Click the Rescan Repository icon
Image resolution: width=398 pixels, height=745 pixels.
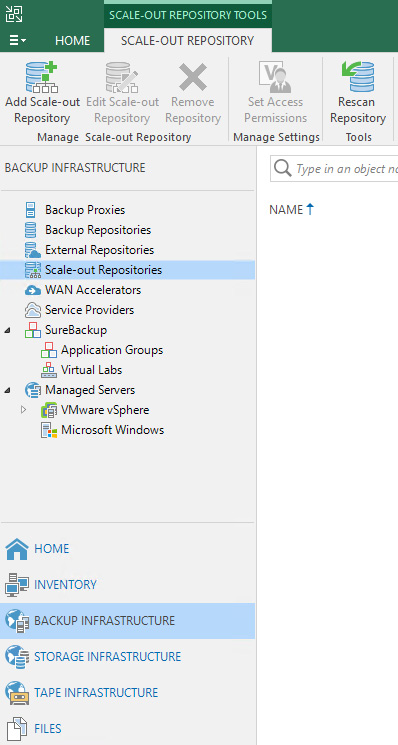point(358,76)
